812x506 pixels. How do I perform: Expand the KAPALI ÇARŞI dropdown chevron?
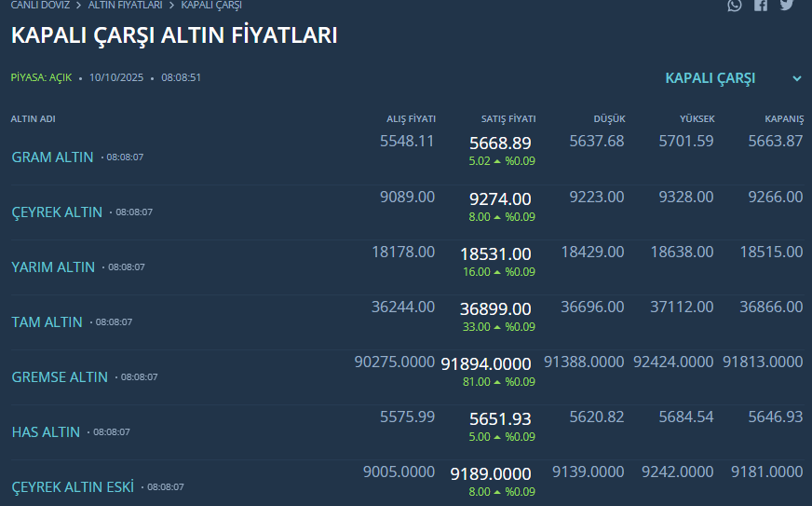(x=797, y=79)
